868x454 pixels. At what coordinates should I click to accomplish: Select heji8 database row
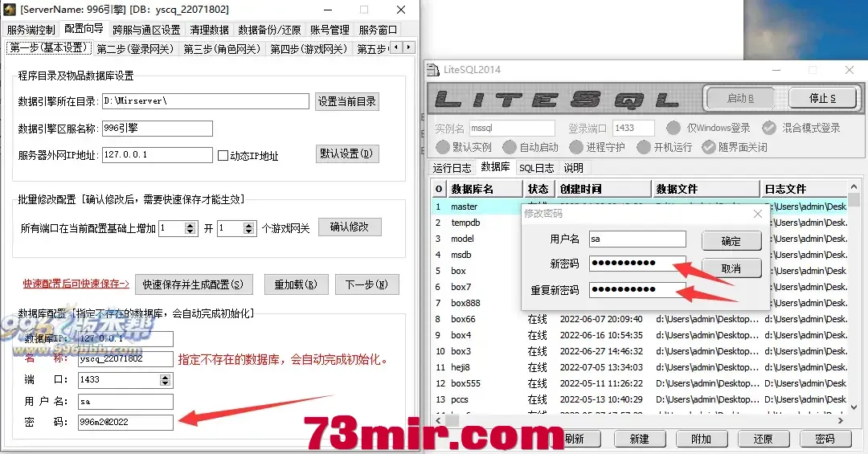640,367
